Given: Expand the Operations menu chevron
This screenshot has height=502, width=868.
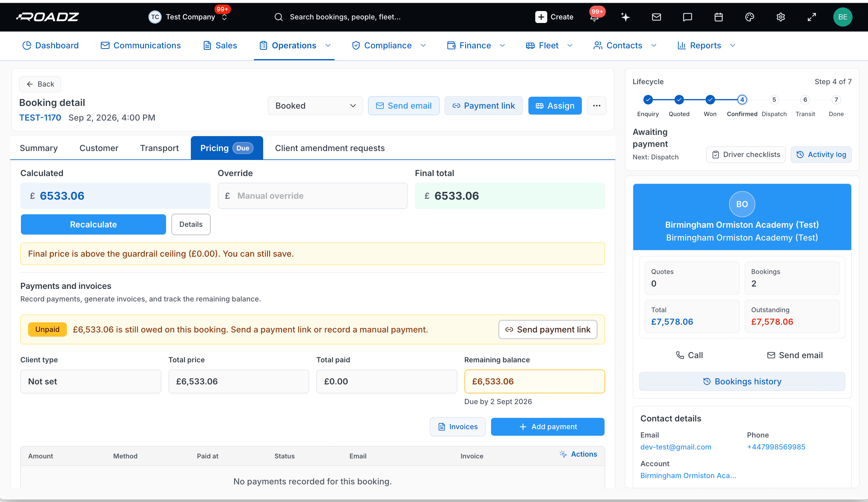Looking at the screenshot, I should [x=328, y=45].
